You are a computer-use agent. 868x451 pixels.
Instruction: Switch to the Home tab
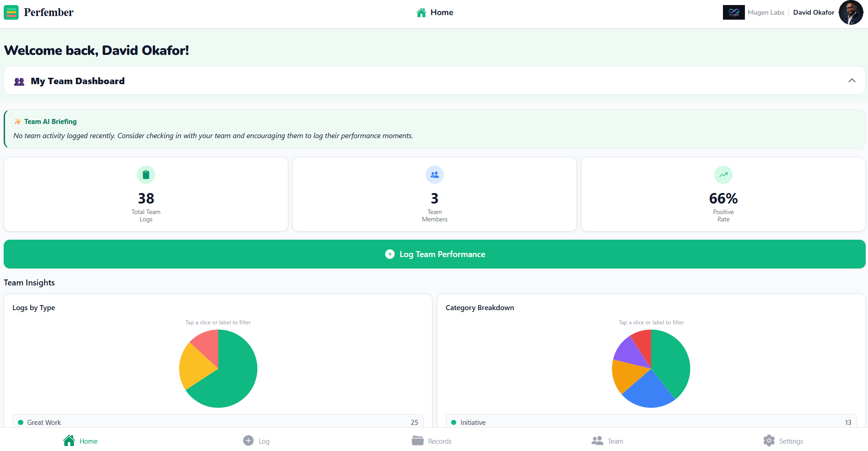(x=80, y=440)
